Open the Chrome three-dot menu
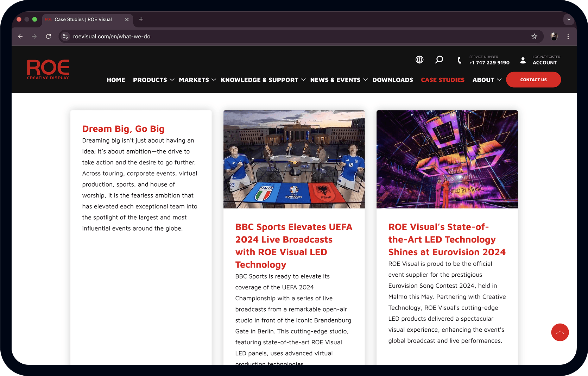This screenshot has height=376, width=588. (568, 37)
